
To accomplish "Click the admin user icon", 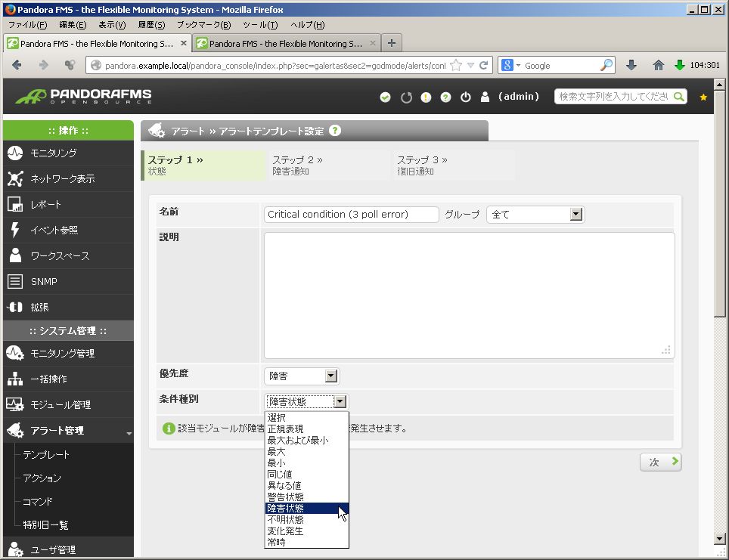I will point(485,97).
